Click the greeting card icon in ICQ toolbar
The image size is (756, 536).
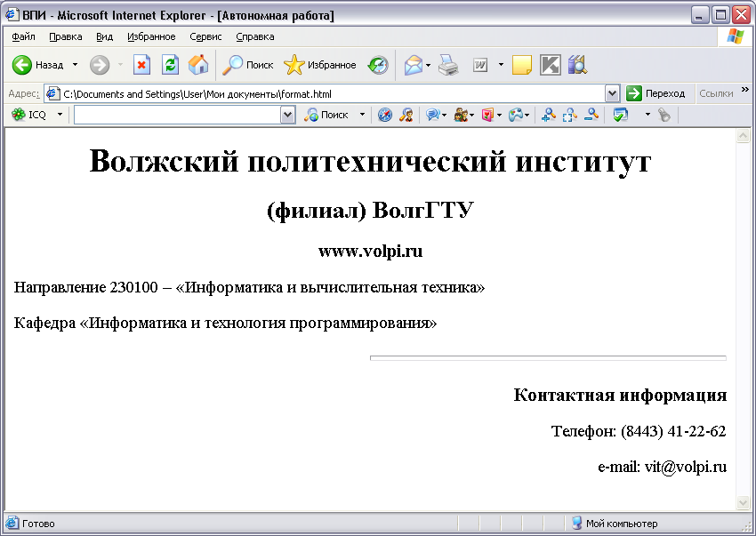pos(488,115)
